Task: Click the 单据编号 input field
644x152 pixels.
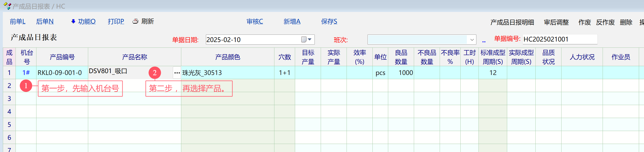Action: (560, 39)
